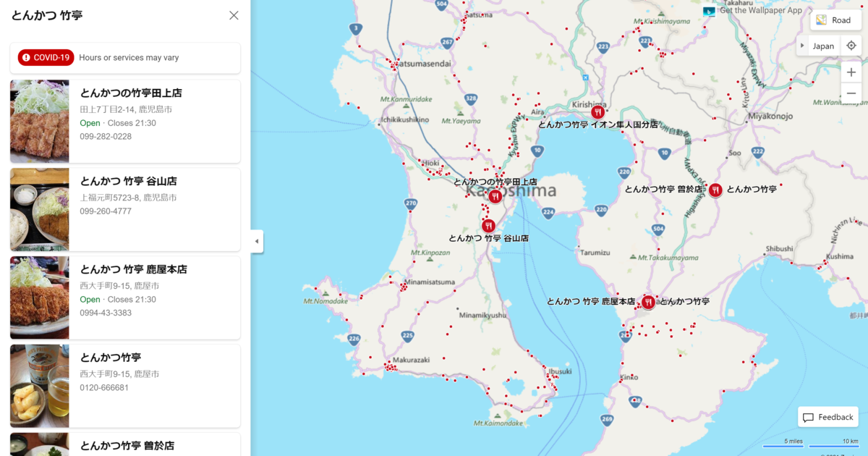Click the Japan location label

click(823, 46)
